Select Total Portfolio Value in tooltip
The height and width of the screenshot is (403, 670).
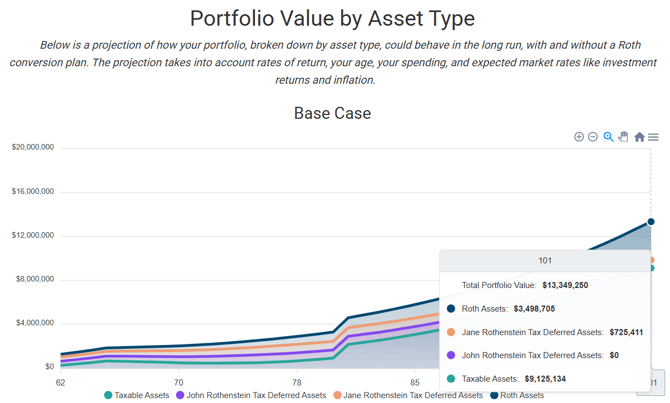pos(524,285)
